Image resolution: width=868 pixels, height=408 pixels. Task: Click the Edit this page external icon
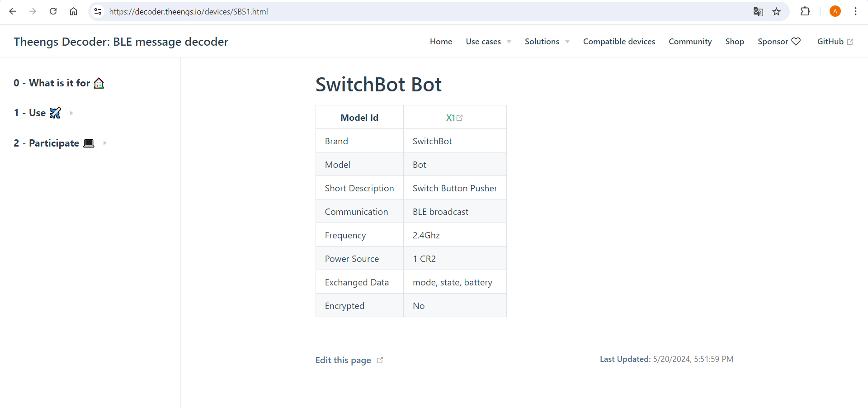tap(380, 360)
